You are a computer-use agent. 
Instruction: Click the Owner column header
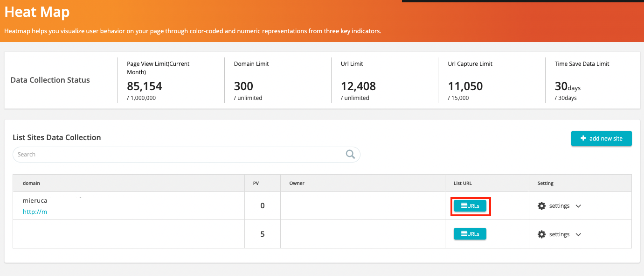[297, 183]
